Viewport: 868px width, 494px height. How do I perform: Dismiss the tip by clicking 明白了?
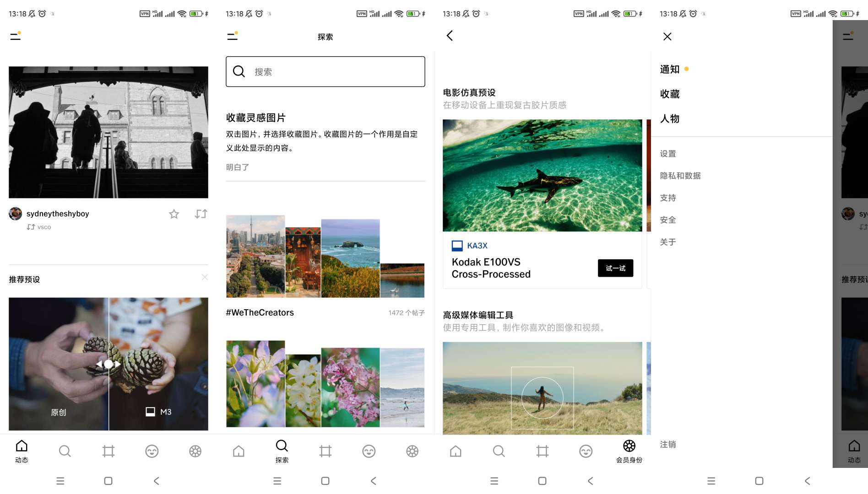pos(238,167)
